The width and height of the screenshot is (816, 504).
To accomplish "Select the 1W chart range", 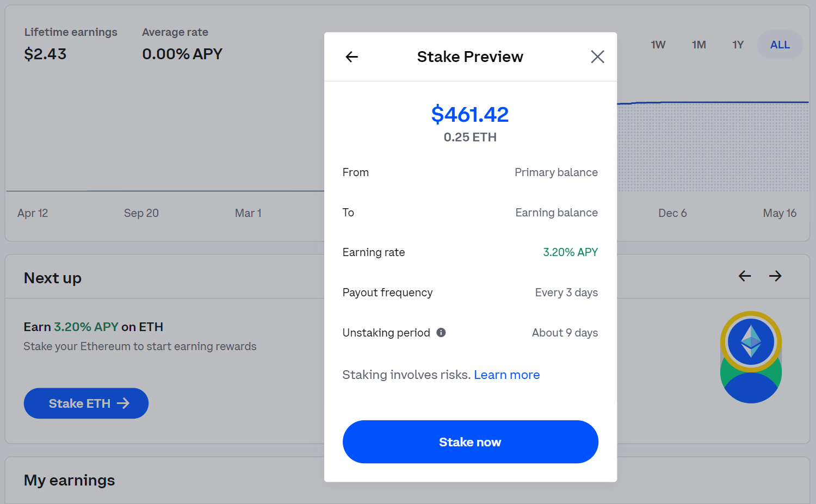I will click(658, 45).
